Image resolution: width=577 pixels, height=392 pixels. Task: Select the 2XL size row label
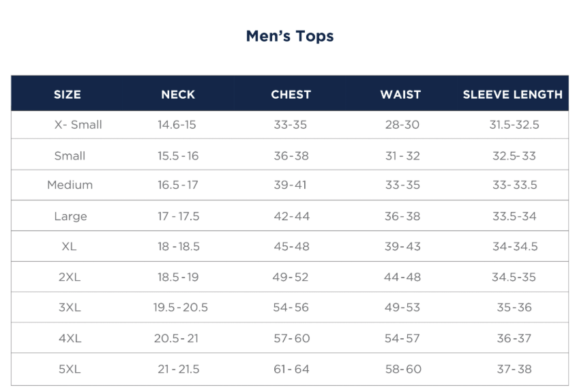(x=70, y=277)
